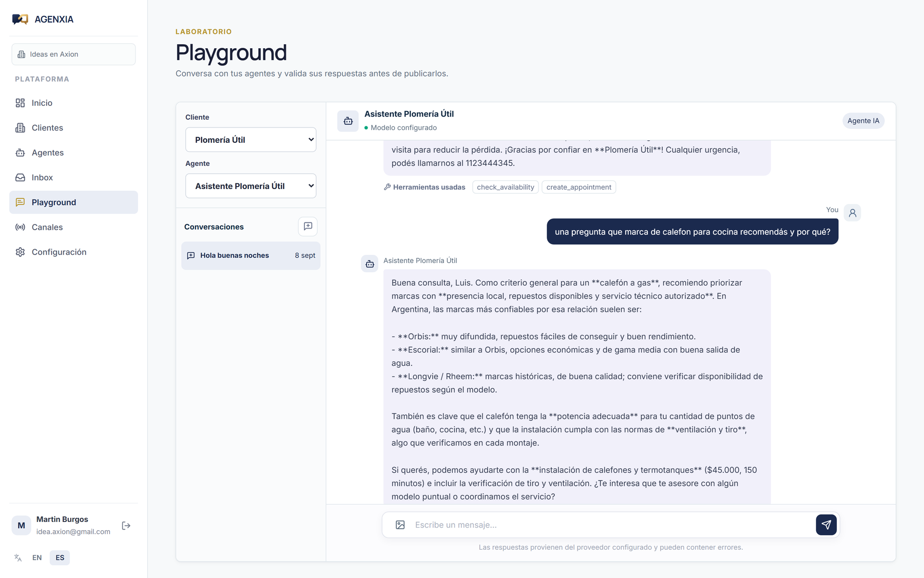
Task: Click the create_appointment tool tag
Action: (579, 187)
